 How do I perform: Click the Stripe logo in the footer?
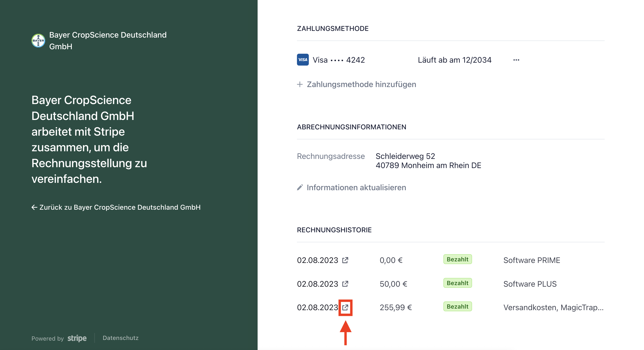pos(77,338)
